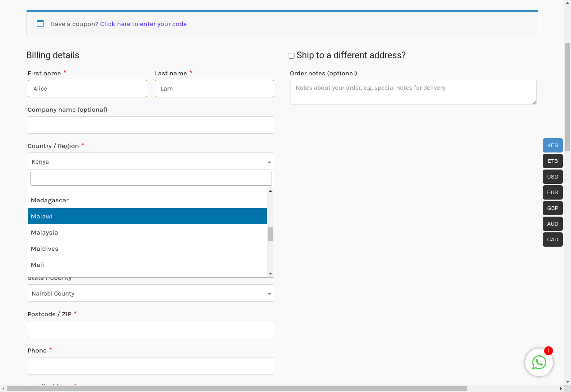Viewport: 571px width, 392px height.
Task: Click here to enter your code link
Action: (x=143, y=24)
